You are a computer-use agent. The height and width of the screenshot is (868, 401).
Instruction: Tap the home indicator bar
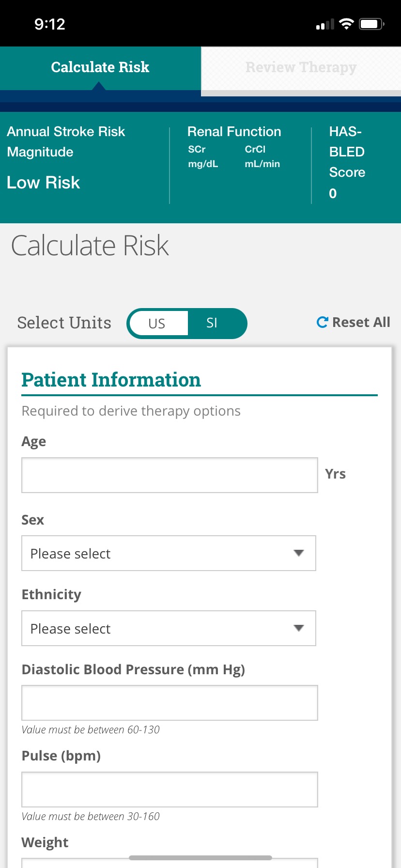[200, 858]
